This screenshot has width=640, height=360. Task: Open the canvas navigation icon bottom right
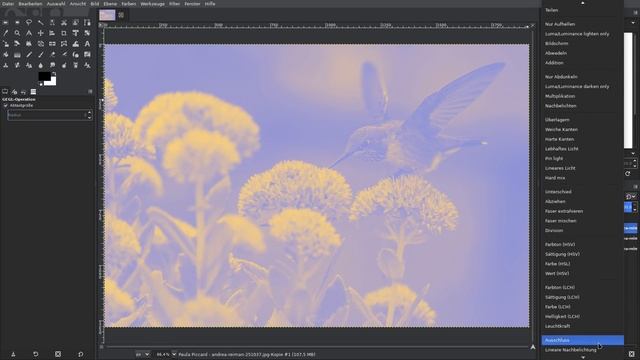pyautogui.click(x=533, y=347)
